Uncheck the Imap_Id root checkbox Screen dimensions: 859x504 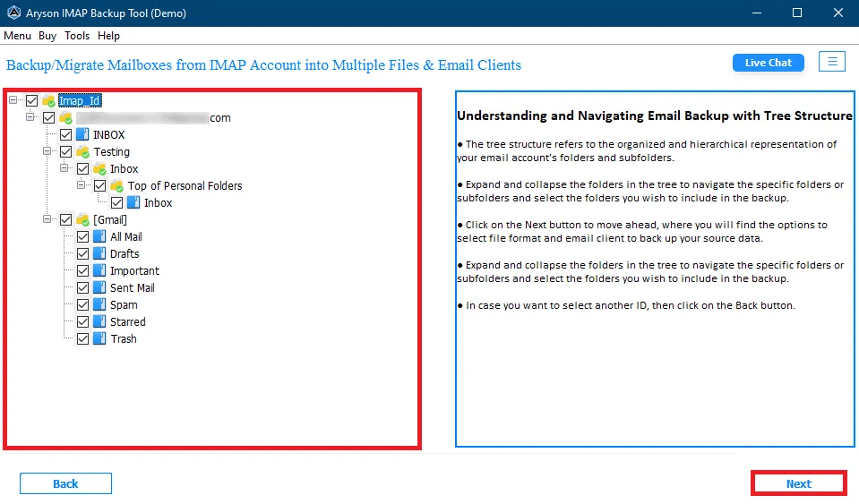(31, 100)
